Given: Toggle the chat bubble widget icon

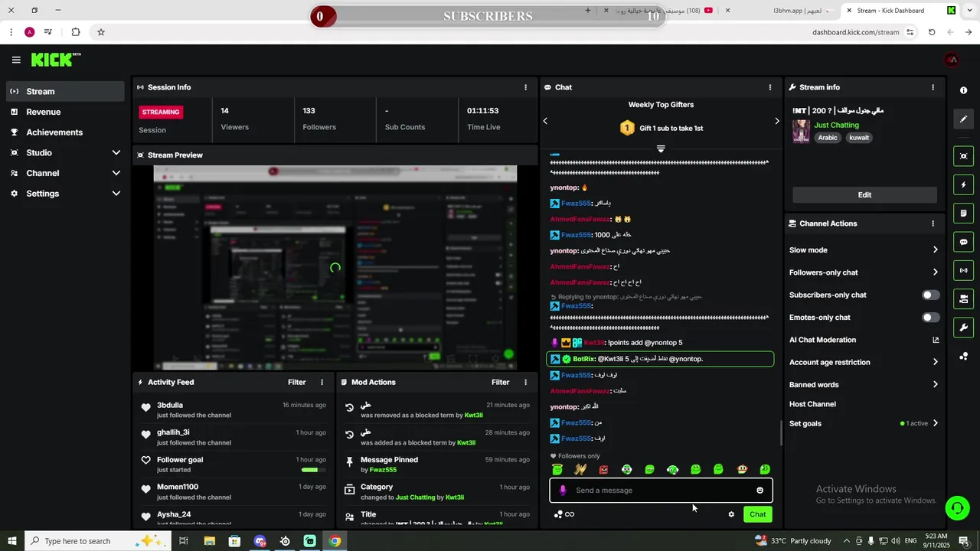Looking at the screenshot, I should pyautogui.click(x=963, y=242).
